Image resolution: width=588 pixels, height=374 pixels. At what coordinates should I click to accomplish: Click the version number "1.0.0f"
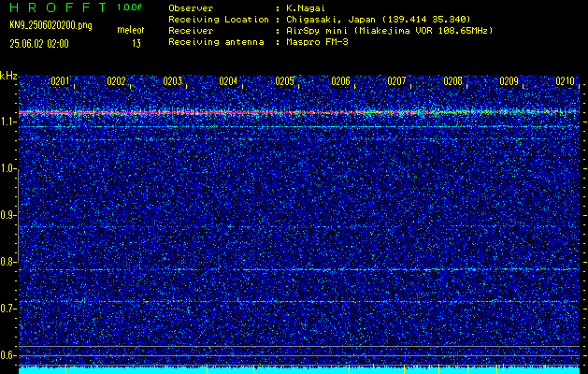[x=129, y=7]
